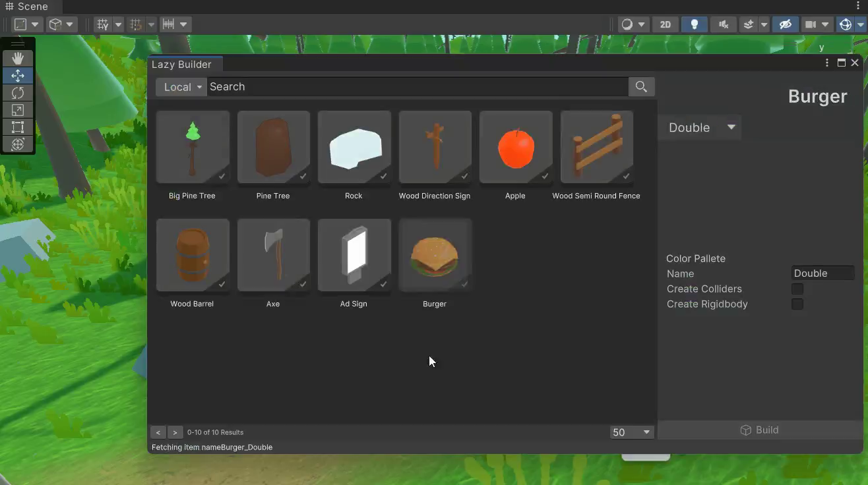868x485 pixels.
Task: Expand draw mode dropdown arrow
Action: tap(641, 24)
